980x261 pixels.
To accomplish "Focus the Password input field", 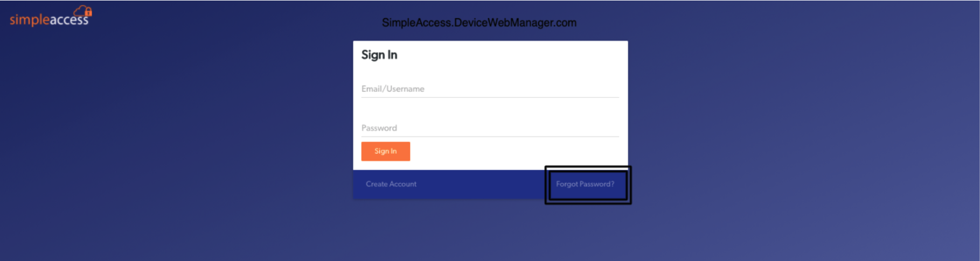I will pyautogui.click(x=490, y=128).
